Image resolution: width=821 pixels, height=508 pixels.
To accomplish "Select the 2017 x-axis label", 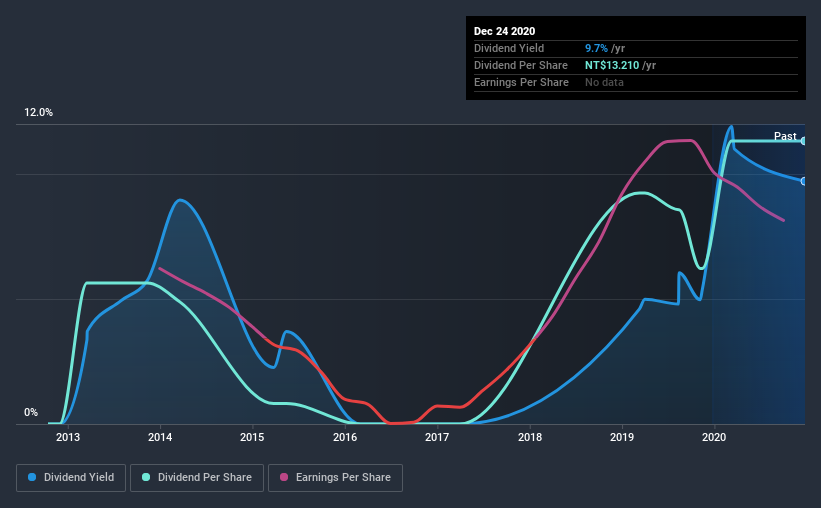I will click(x=437, y=437).
